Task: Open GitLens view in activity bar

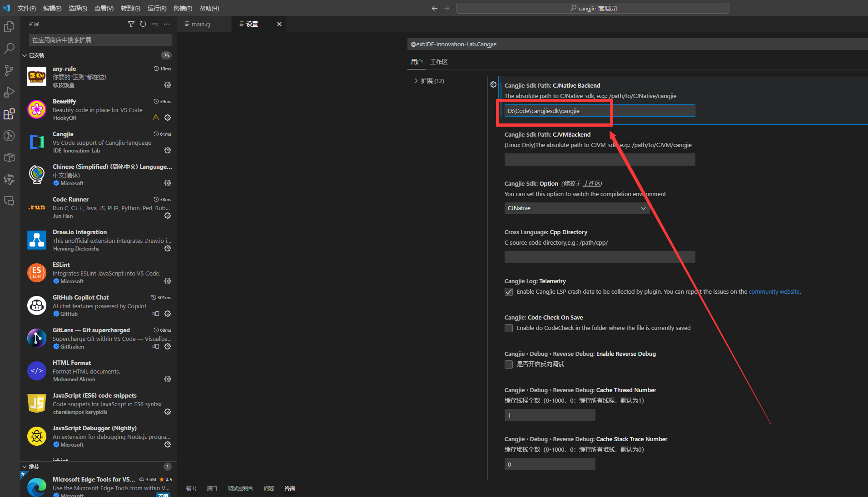Action: point(9,136)
